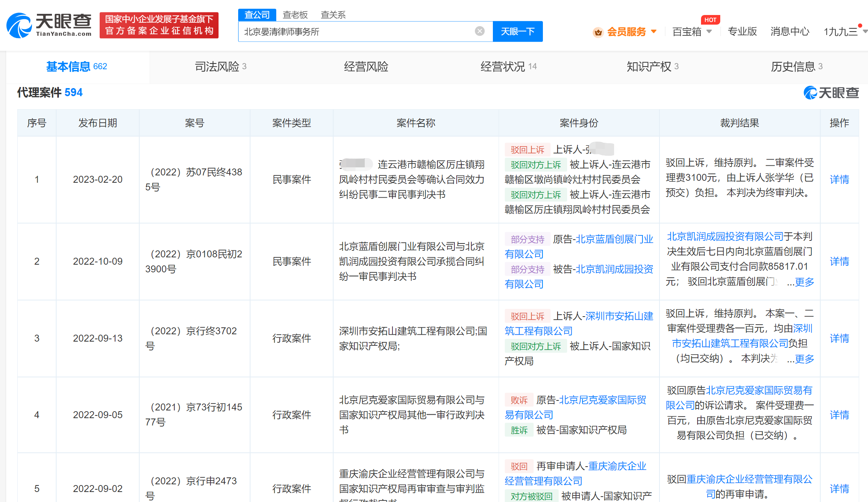Click the 发布日期 column header

coord(98,123)
